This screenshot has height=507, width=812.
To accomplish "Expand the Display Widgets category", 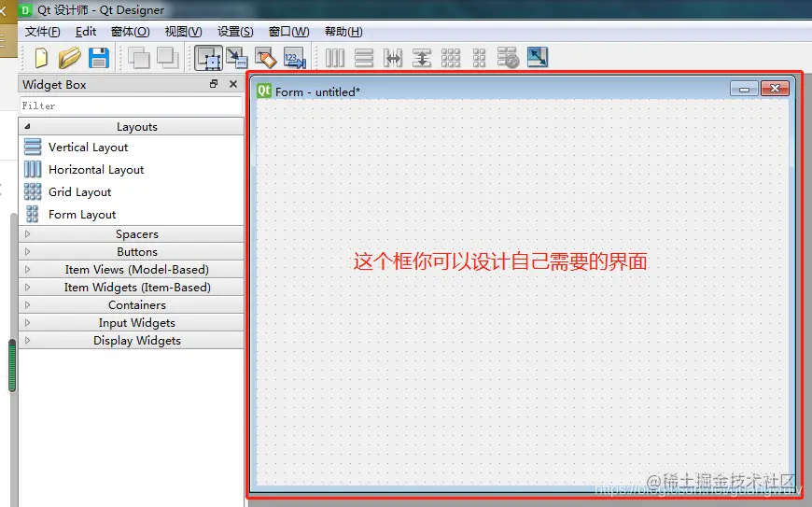I will pyautogui.click(x=131, y=340).
